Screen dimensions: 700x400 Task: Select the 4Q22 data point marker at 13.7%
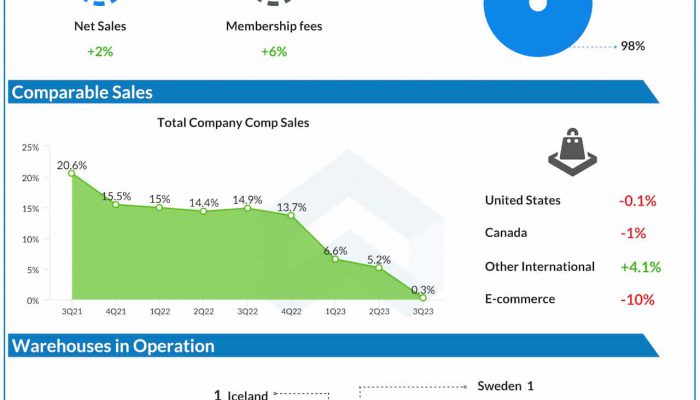(292, 215)
